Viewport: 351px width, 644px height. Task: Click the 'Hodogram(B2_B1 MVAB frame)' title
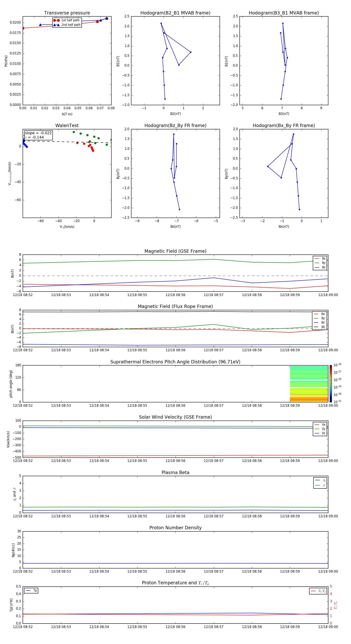pyautogui.click(x=175, y=13)
